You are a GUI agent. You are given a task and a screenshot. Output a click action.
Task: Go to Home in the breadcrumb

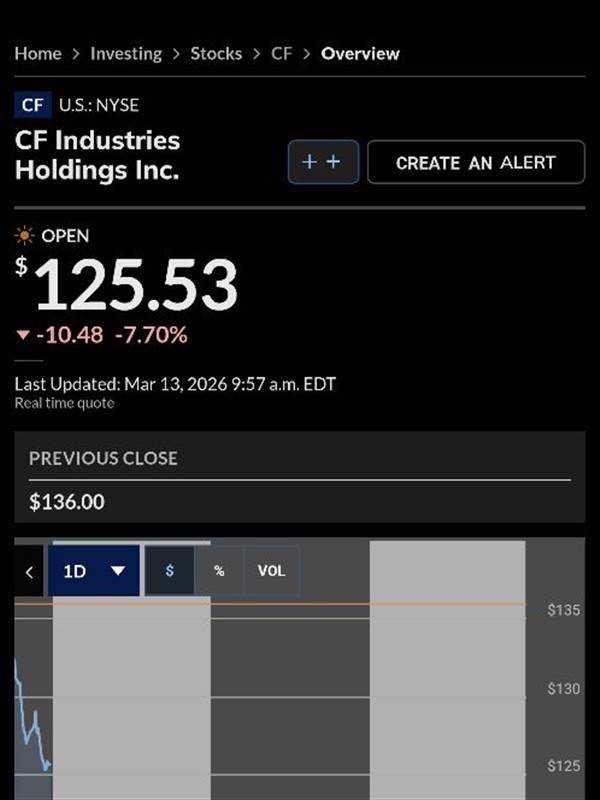38,54
